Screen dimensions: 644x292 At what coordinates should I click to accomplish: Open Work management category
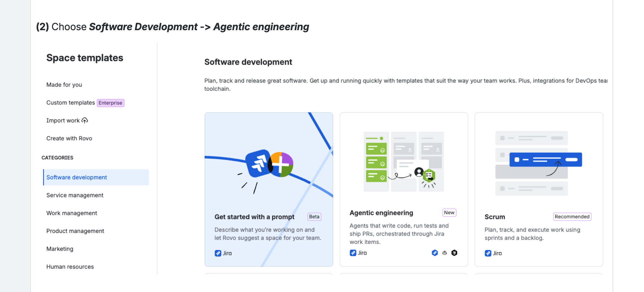(x=72, y=213)
